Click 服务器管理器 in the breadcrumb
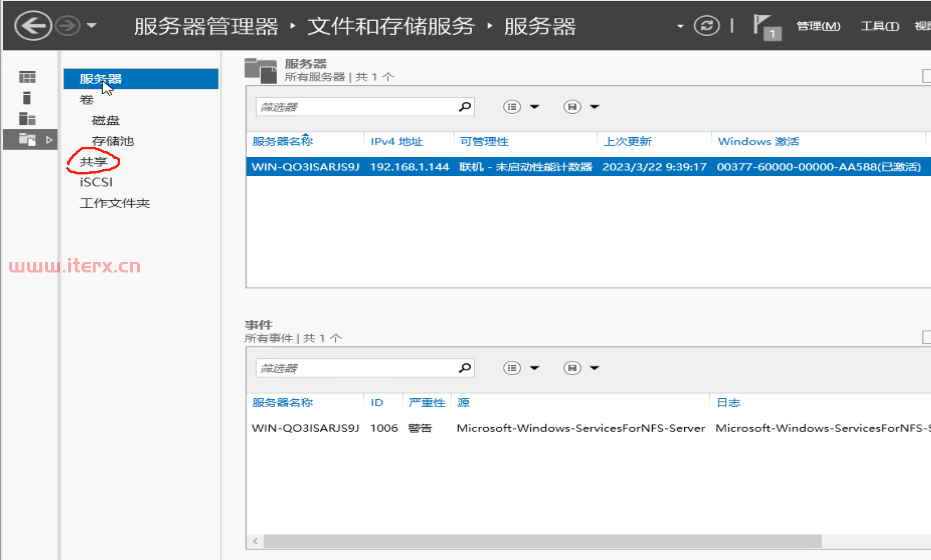The width and height of the screenshot is (931, 560). click(206, 26)
